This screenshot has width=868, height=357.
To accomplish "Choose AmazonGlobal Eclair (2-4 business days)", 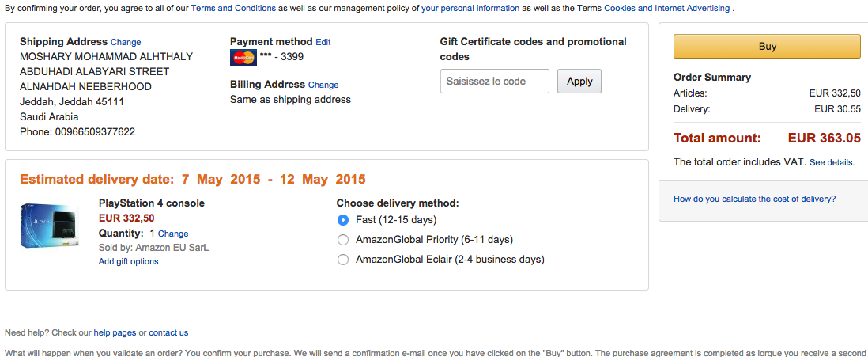I will [343, 260].
